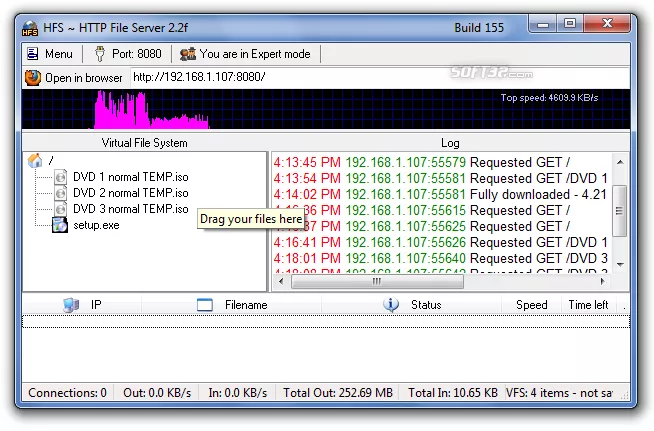Screen dimensions: 654x431
Task: Click the log scroll down arrow
Action: (x=620, y=265)
